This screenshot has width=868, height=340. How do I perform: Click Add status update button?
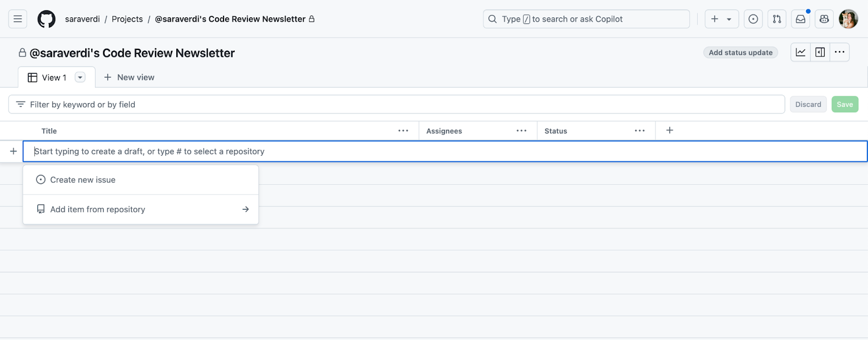(741, 53)
